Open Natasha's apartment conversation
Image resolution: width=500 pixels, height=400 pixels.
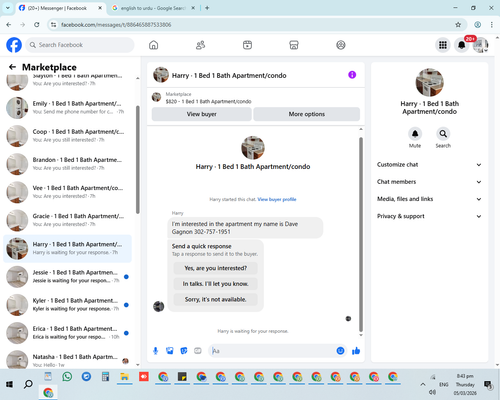67,359
